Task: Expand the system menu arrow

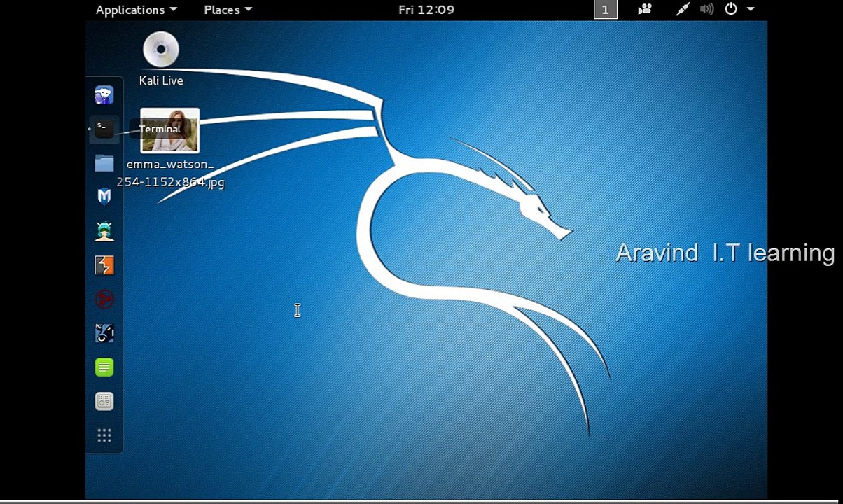Action: tap(751, 9)
